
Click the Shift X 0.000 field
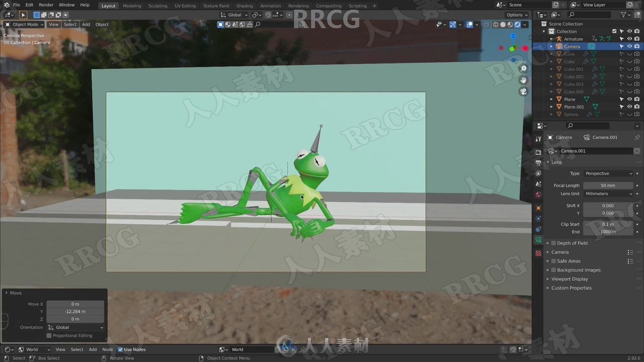point(608,206)
